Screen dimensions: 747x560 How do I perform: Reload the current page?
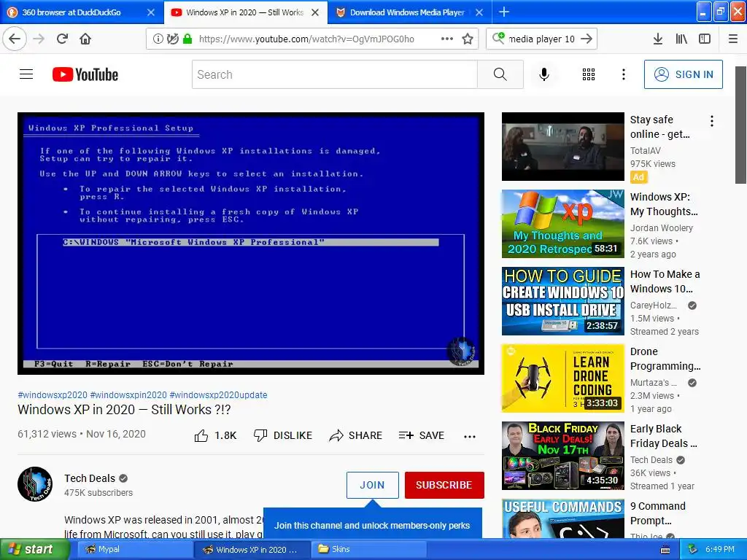(x=63, y=39)
